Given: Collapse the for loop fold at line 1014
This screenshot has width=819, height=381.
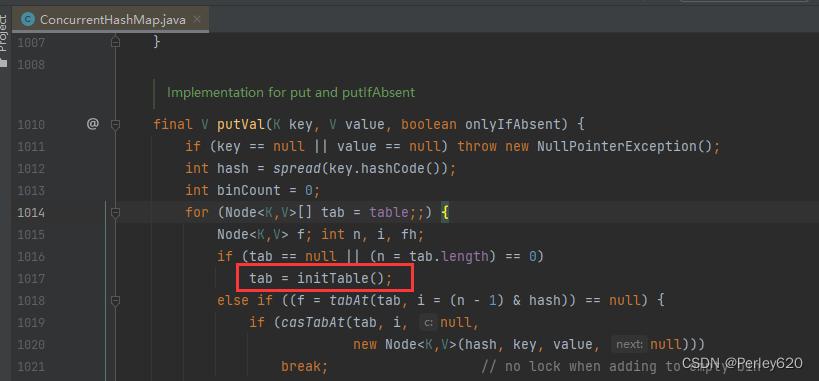Looking at the screenshot, I should pos(115,213).
